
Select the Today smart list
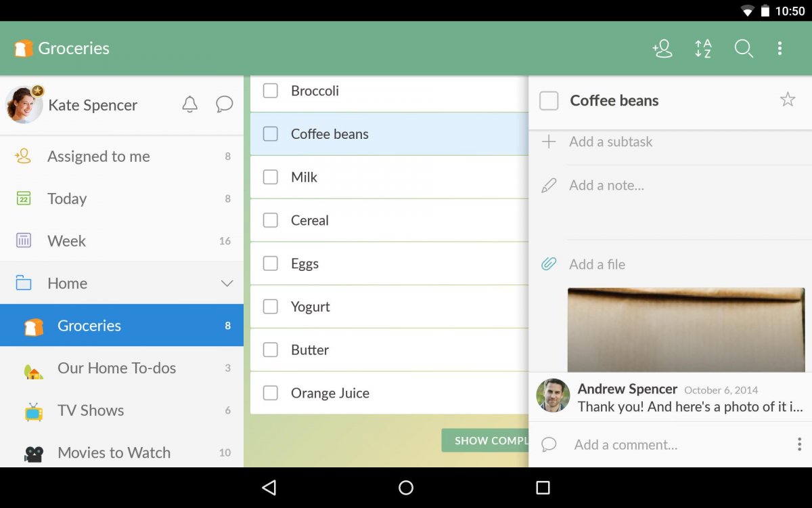(66, 198)
